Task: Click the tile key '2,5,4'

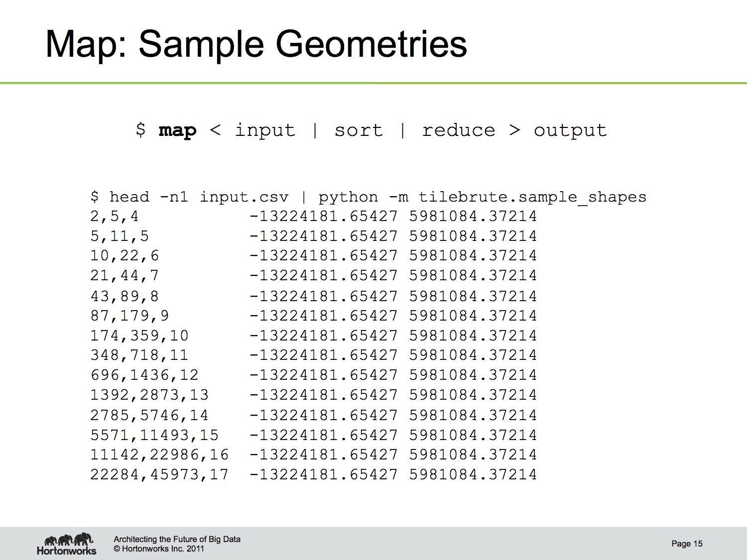Action: (x=115, y=217)
